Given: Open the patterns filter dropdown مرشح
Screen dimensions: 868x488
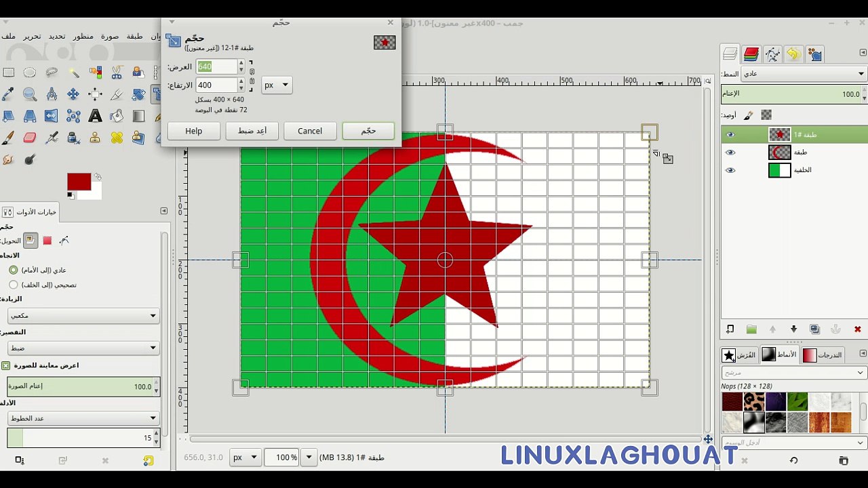Looking at the screenshot, I should point(793,372).
